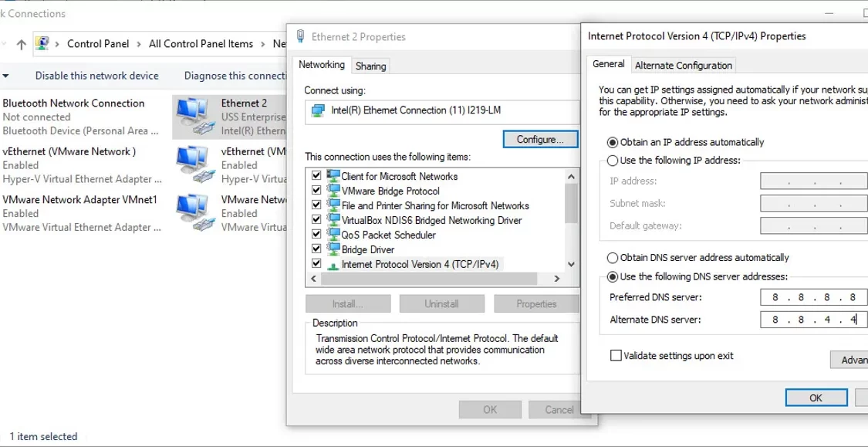Select the adapter icon beside truncated 'VMware Netw'

(194, 213)
